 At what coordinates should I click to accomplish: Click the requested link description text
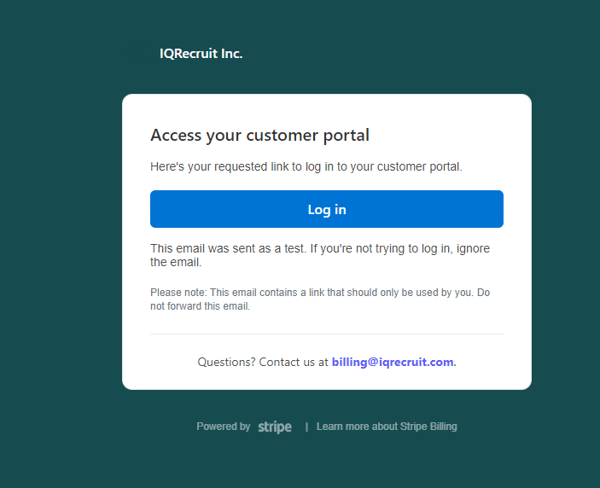[x=306, y=166]
